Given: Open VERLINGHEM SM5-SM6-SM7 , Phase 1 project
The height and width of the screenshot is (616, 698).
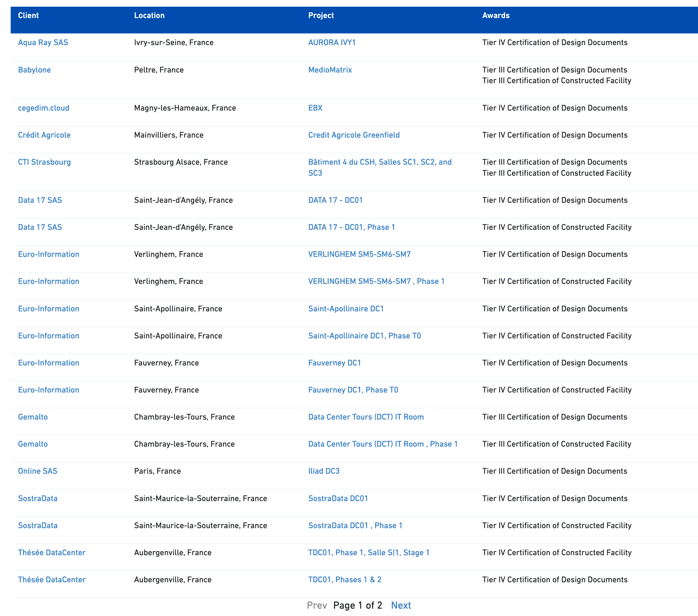Looking at the screenshot, I should [x=376, y=282].
